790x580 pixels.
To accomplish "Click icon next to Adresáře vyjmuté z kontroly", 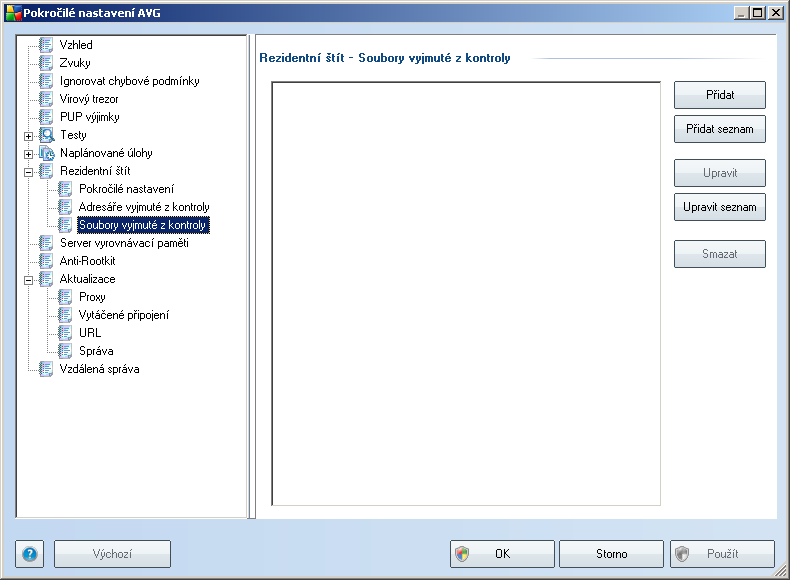I will point(65,207).
